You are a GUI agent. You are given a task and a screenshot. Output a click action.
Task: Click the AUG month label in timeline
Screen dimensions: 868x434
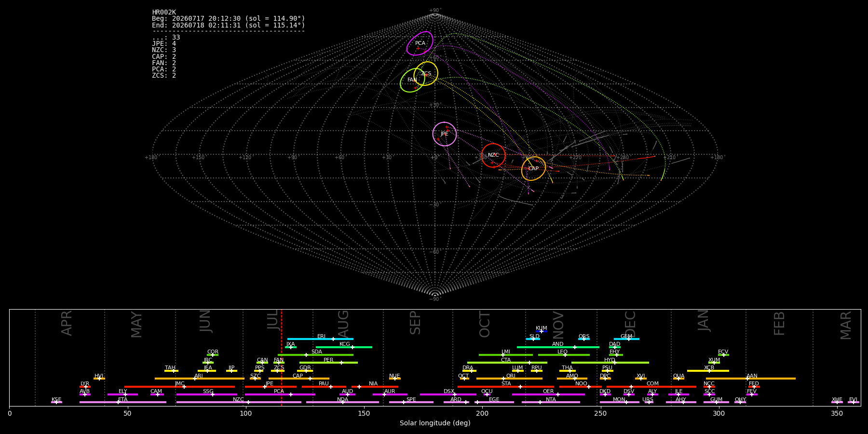coord(343,324)
